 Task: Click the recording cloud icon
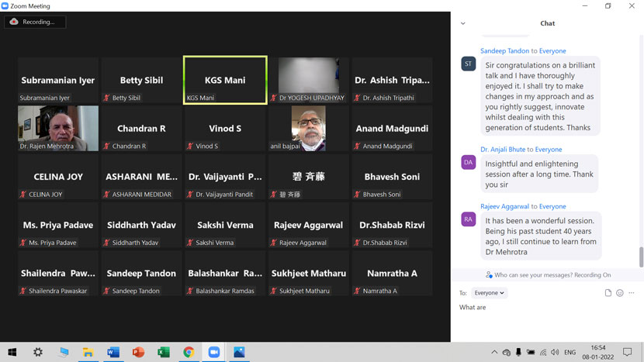click(14, 22)
